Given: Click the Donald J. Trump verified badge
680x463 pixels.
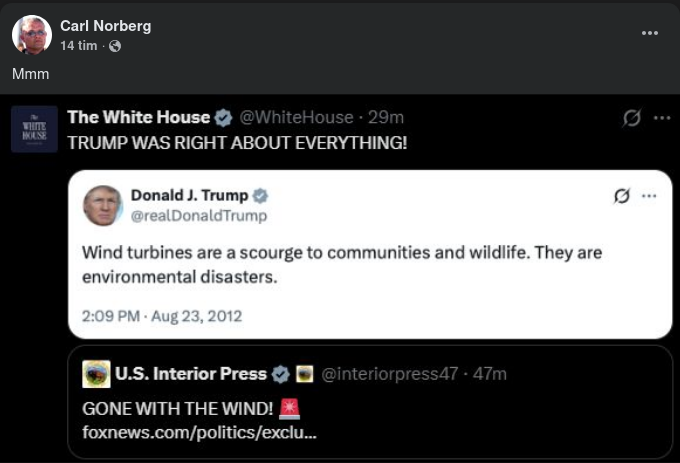Looking at the screenshot, I should pos(260,196).
